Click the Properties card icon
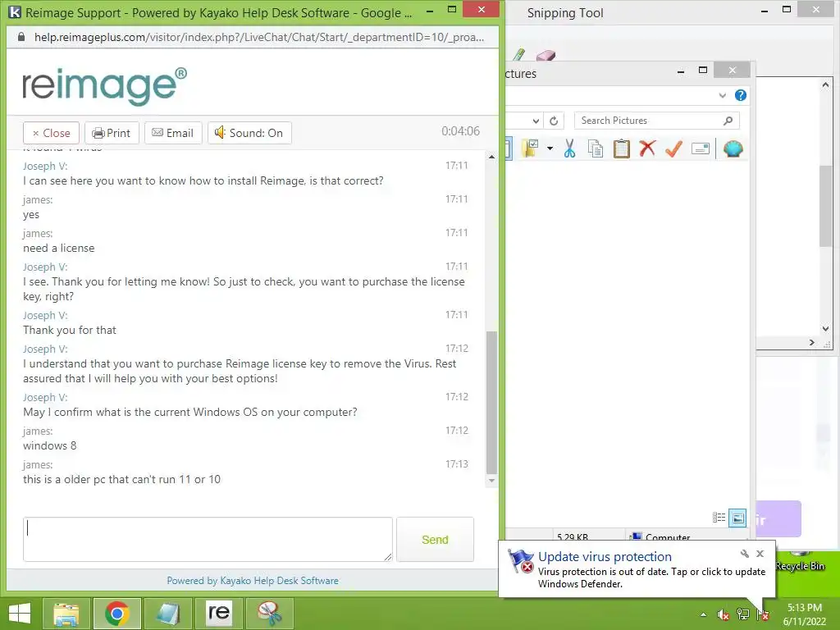The width and height of the screenshot is (840, 630). pos(701,148)
